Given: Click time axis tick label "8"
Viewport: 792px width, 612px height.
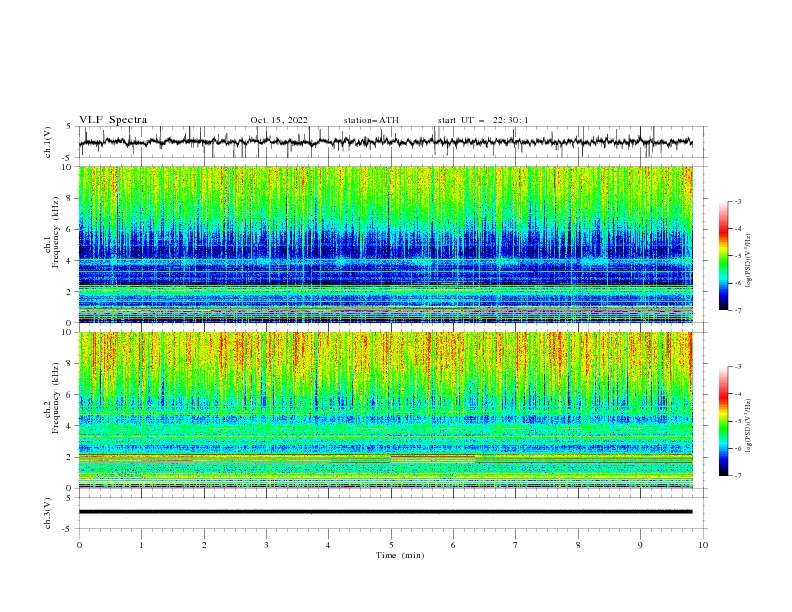Looking at the screenshot, I should [578, 545].
